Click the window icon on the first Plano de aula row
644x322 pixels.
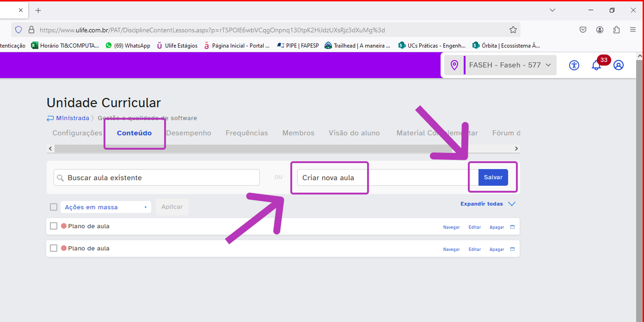point(512,227)
